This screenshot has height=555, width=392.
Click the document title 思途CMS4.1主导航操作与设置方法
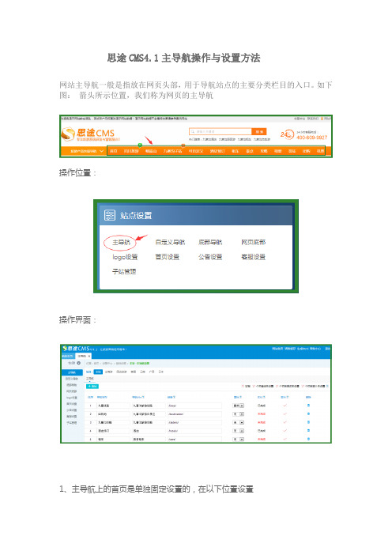coord(184,58)
